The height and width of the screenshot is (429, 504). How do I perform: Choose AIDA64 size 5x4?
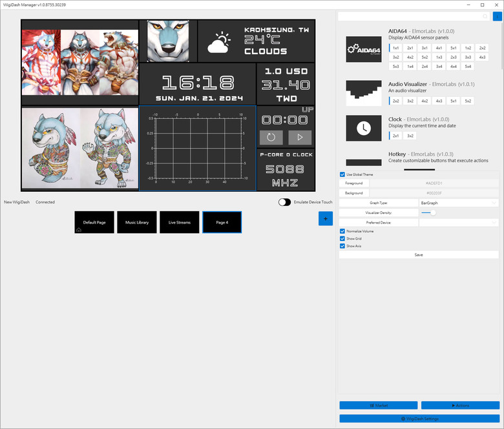click(468, 67)
